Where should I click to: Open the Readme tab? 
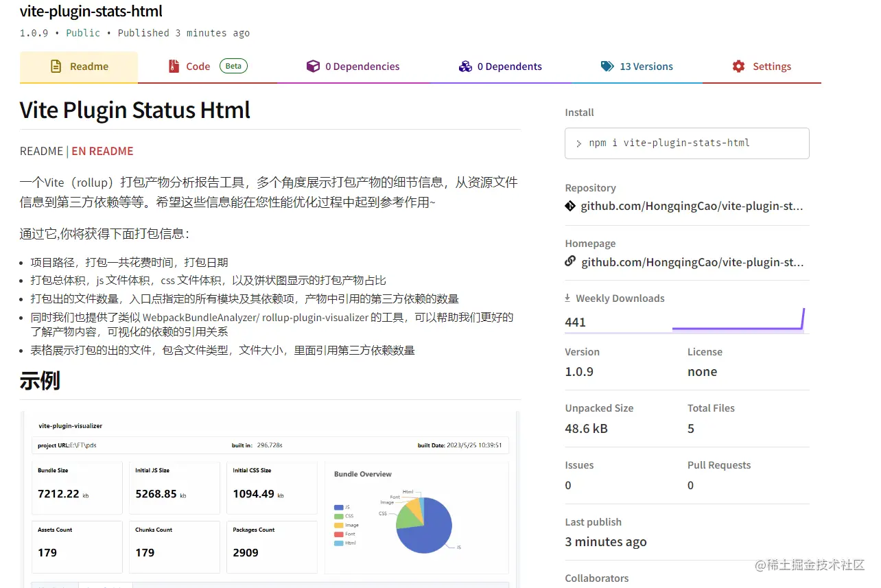point(79,67)
